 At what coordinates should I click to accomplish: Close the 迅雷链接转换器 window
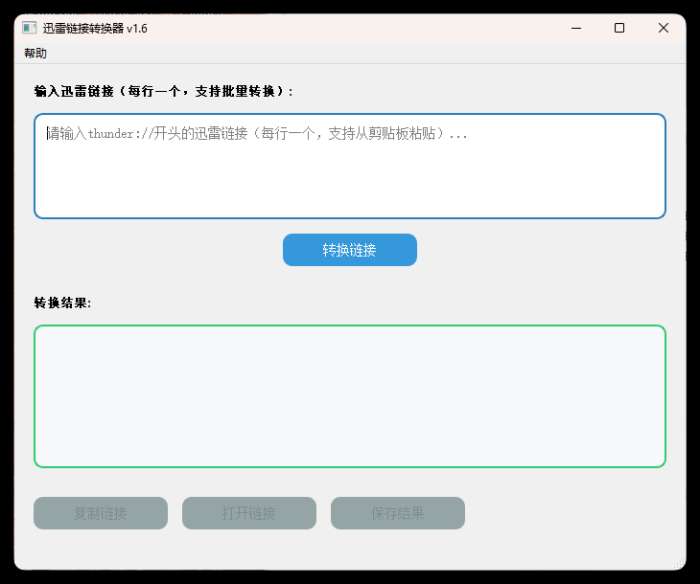(x=663, y=28)
